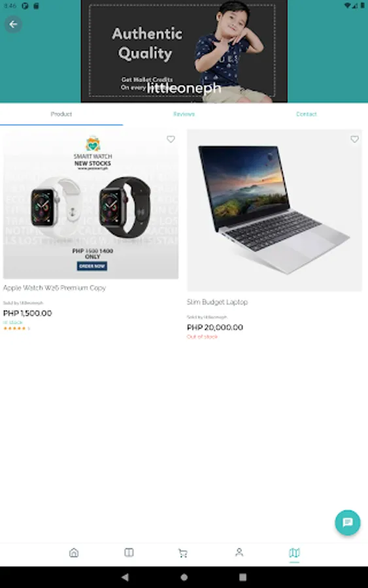Image resolution: width=368 pixels, height=588 pixels.
Task: Open Slim Budget Laptop title link
Action: pyautogui.click(x=217, y=302)
